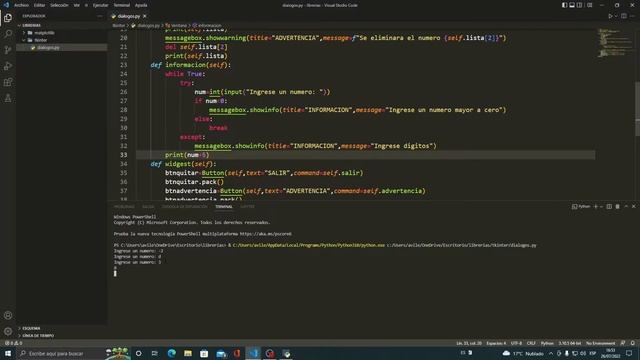Open the Accounts icon in activity bar

(8, 315)
